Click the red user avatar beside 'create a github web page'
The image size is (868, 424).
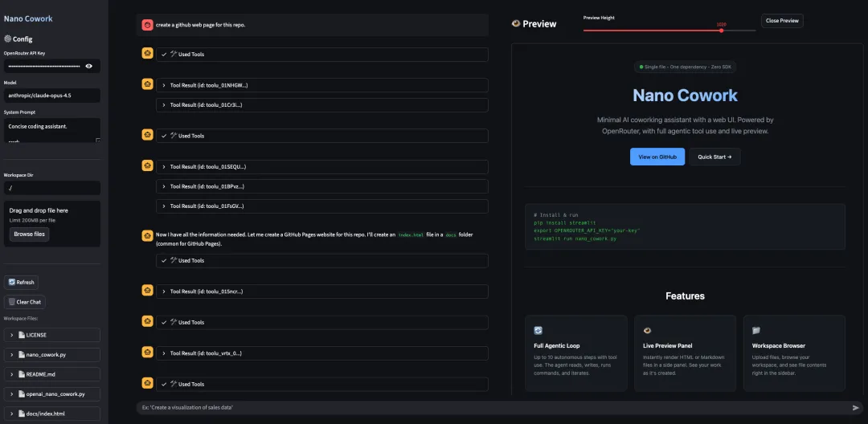pyautogui.click(x=147, y=25)
